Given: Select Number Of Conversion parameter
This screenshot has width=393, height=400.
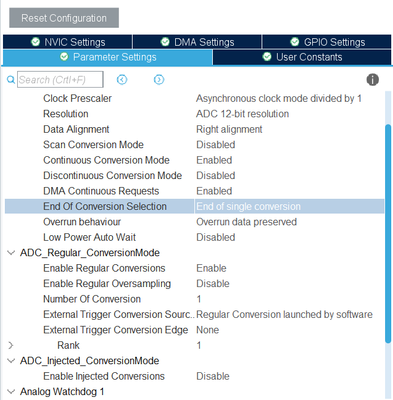Looking at the screenshot, I should click(x=92, y=299).
